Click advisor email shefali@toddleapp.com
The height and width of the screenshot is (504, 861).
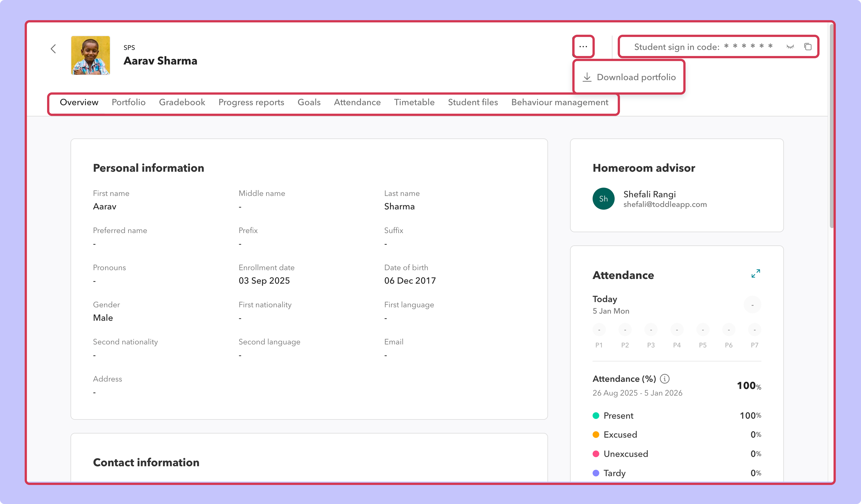pos(665,204)
